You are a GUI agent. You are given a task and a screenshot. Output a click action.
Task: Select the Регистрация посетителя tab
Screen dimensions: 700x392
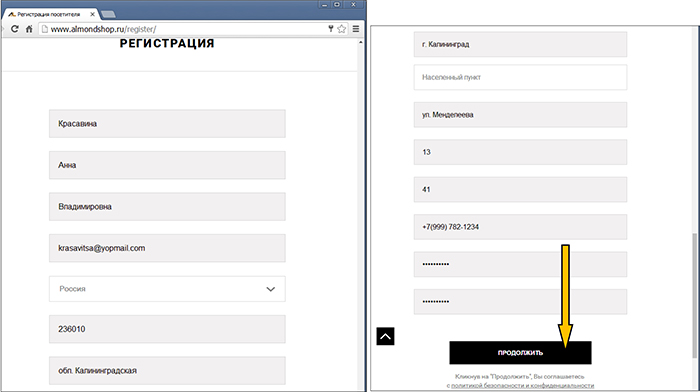[x=49, y=14]
